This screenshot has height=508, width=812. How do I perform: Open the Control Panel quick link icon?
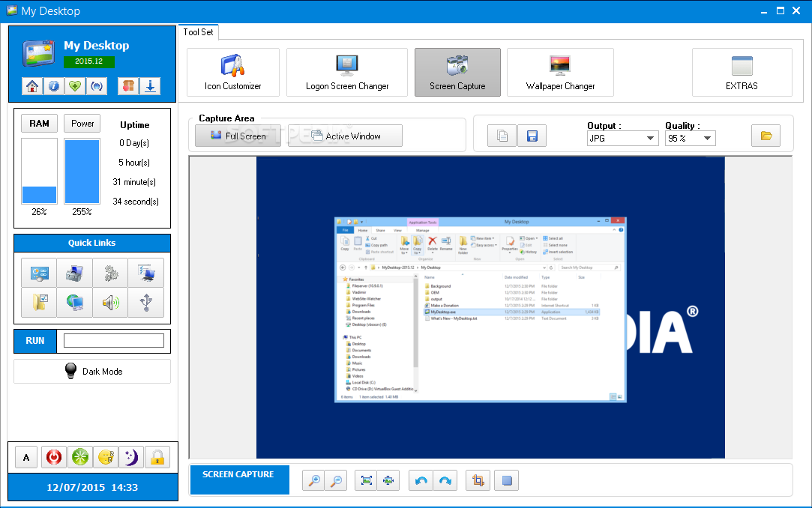(x=39, y=273)
